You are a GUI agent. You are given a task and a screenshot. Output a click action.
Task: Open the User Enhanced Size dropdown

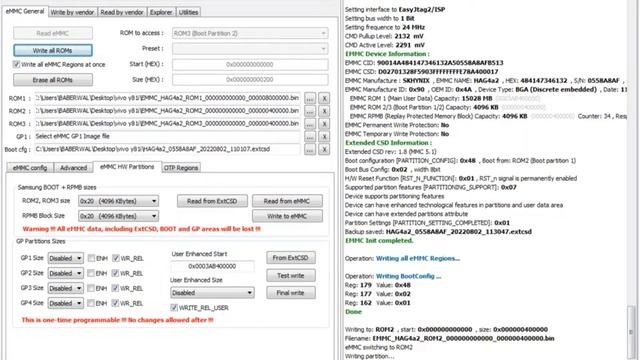pyautogui.click(x=212, y=293)
